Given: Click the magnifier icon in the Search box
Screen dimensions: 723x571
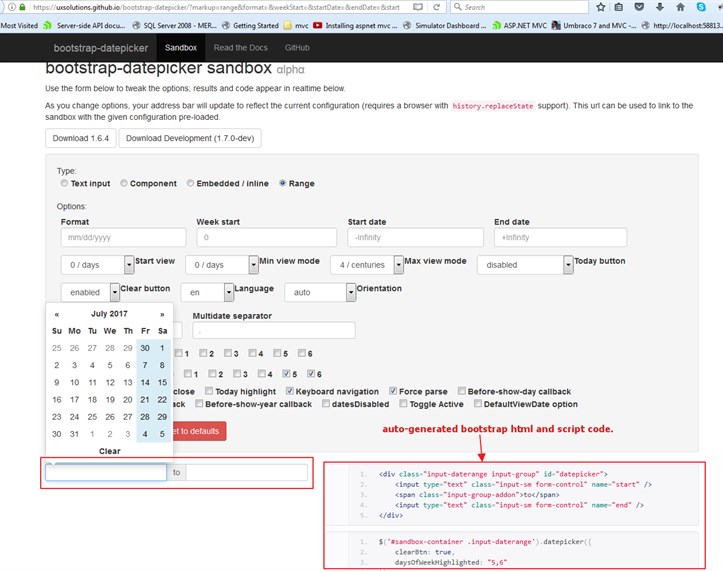Looking at the screenshot, I should coord(457,7).
